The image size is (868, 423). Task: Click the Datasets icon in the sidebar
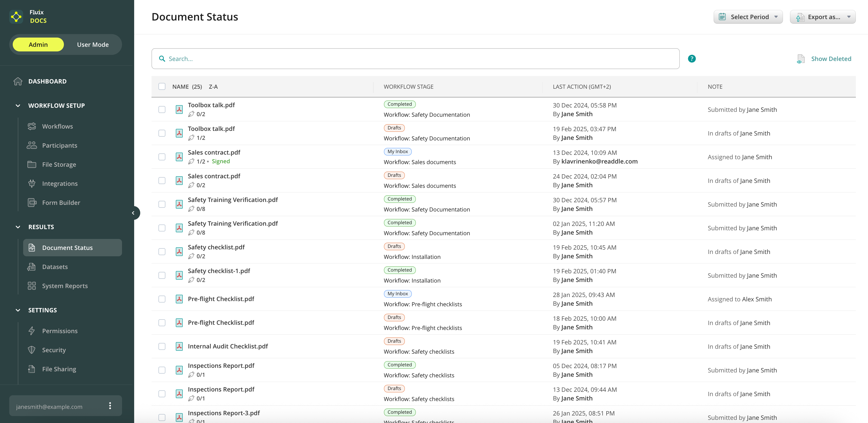32,267
